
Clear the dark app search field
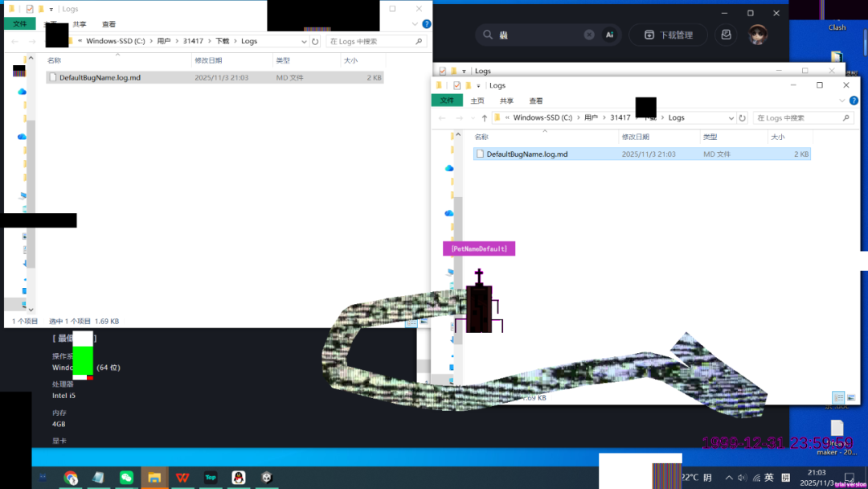click(x=589, y=35)
